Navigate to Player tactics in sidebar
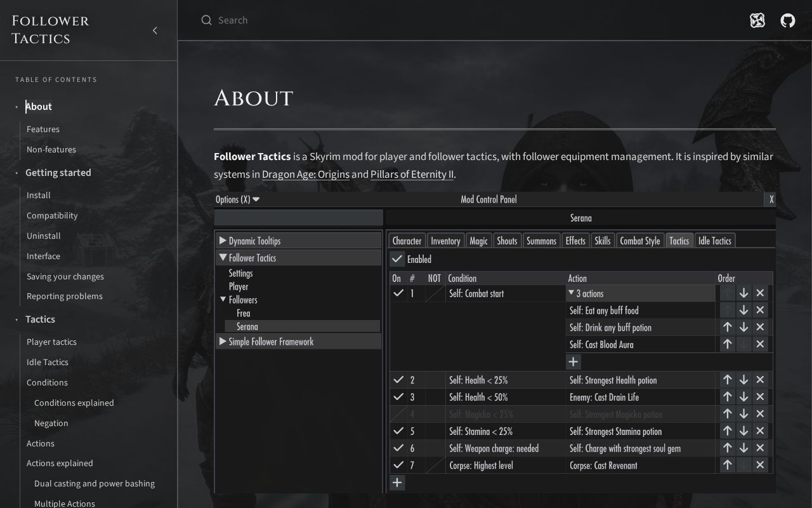 51,342
